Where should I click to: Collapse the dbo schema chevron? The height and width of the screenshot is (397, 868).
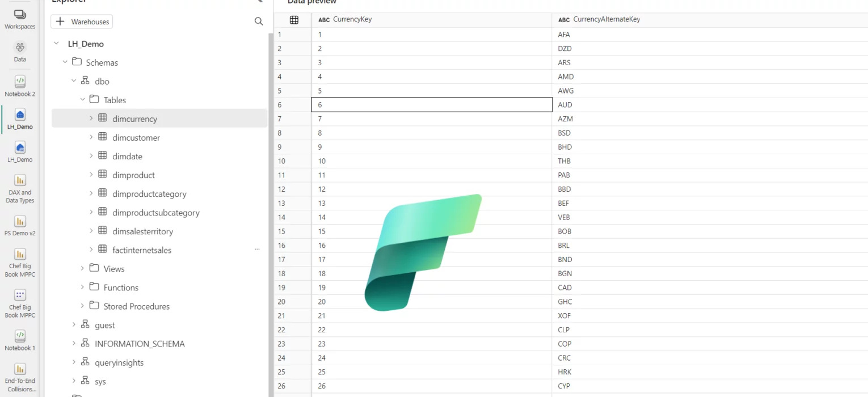point(74,81)
